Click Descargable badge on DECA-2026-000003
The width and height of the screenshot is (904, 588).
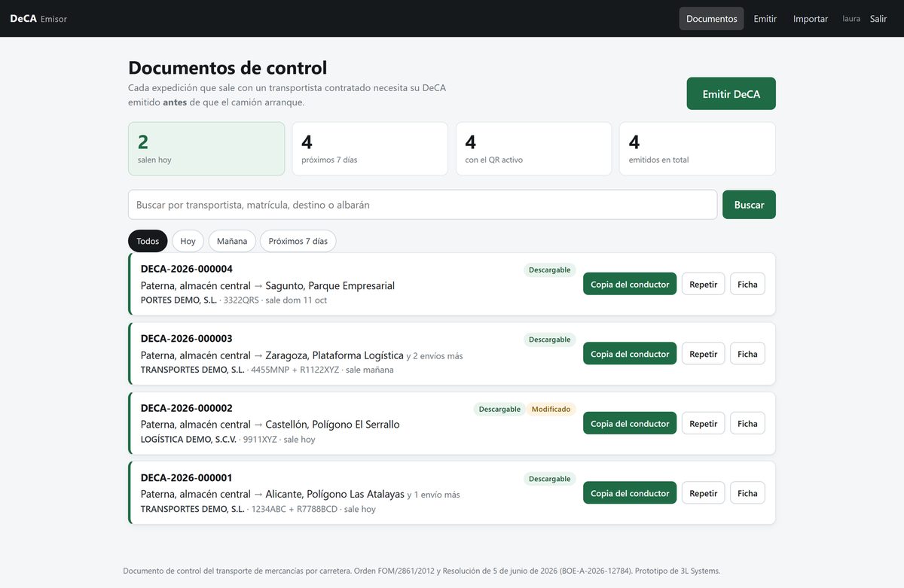[549, 340]
